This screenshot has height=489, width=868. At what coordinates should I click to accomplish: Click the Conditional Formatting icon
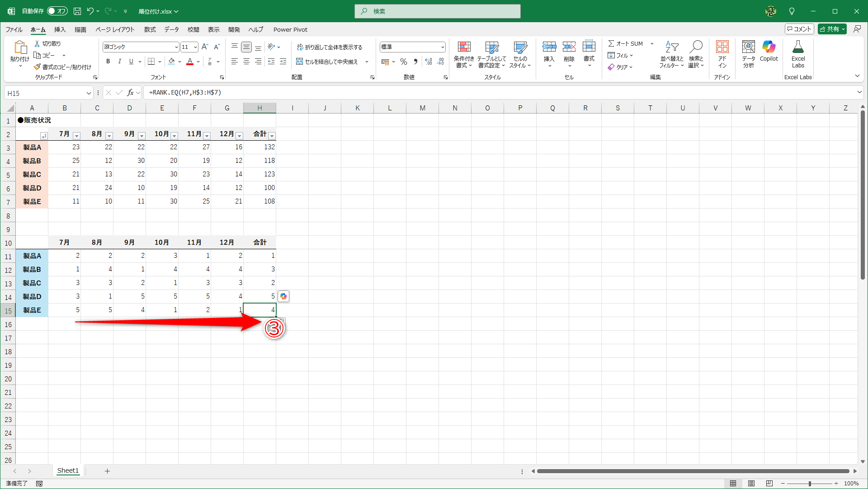click(464, 47)
